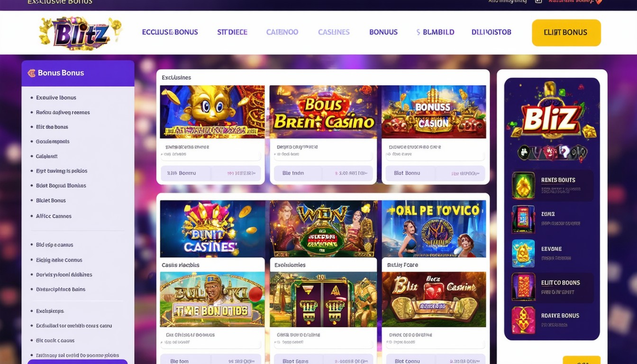Open the Elitco Bons game icon
Screen dimensions: 637x364
pos(523,287)
